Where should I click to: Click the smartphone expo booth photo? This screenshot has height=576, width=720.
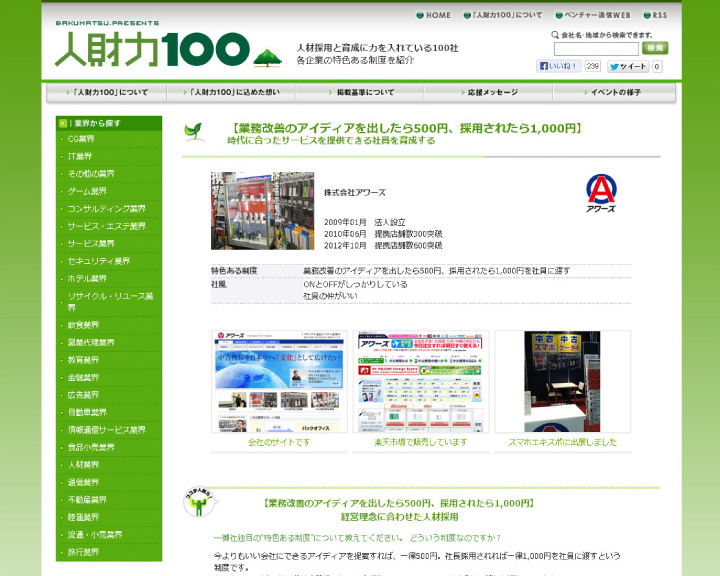point(562,381)
